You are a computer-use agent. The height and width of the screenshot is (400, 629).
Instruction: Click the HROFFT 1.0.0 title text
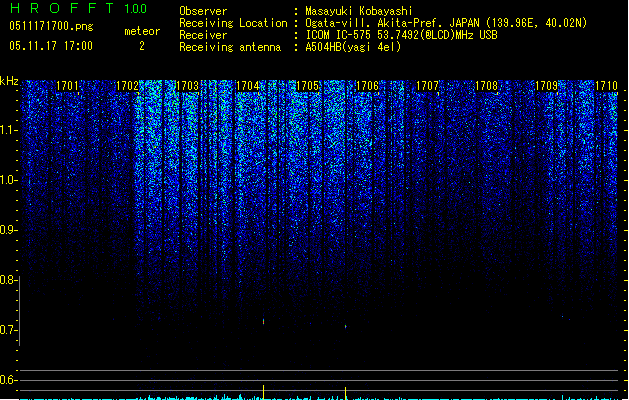[x=79, y=8]
